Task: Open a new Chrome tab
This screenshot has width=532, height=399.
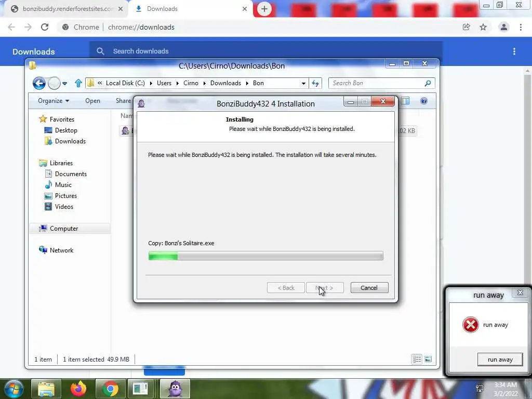Action: 264,9
